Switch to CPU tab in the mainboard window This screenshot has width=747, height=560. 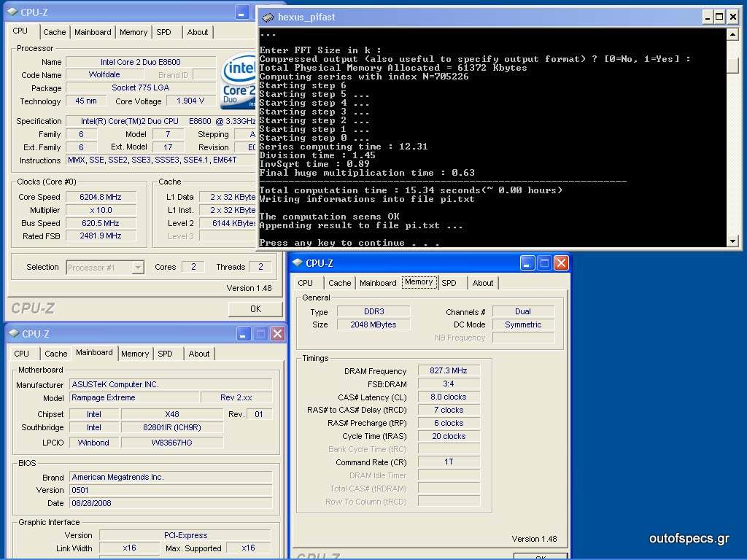(x=21, y=354)
